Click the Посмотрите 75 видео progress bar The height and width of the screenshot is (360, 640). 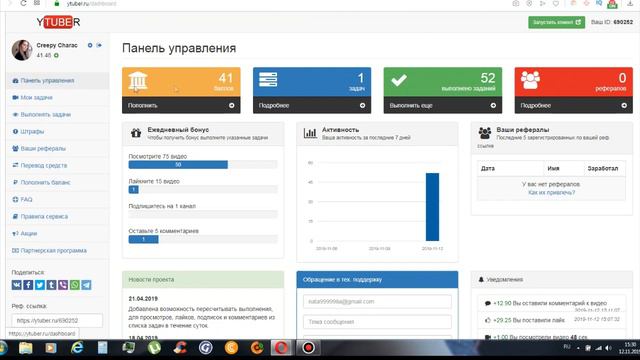(x=203, y=164)
